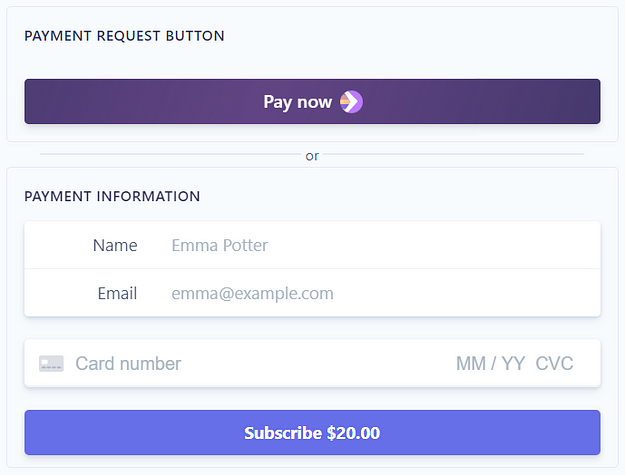The height and width of the screenshot is (475, 625).
Task: Click the $20.00 amount on Subscribe button
Action: (x=353, y=433)
